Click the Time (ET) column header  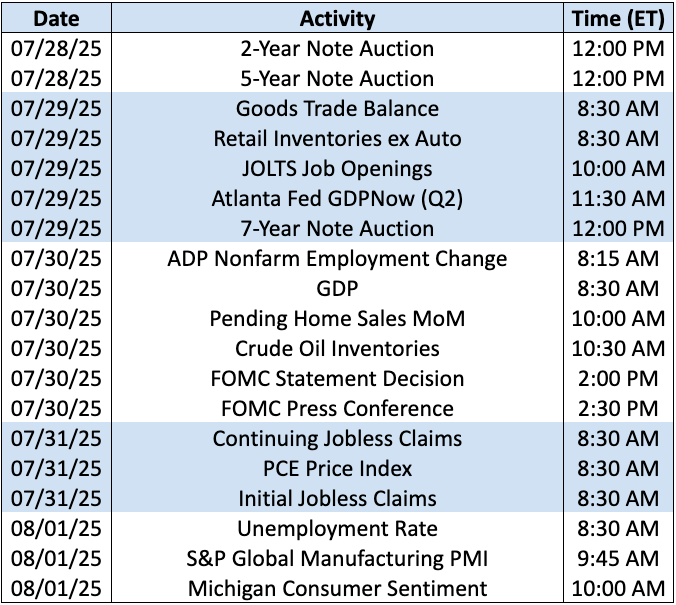618,19
